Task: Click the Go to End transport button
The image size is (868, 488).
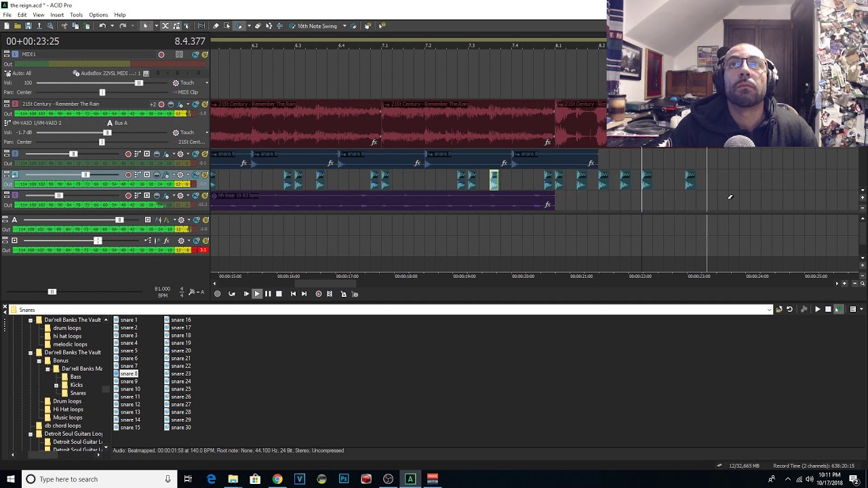Action: (x=304, y=293)
